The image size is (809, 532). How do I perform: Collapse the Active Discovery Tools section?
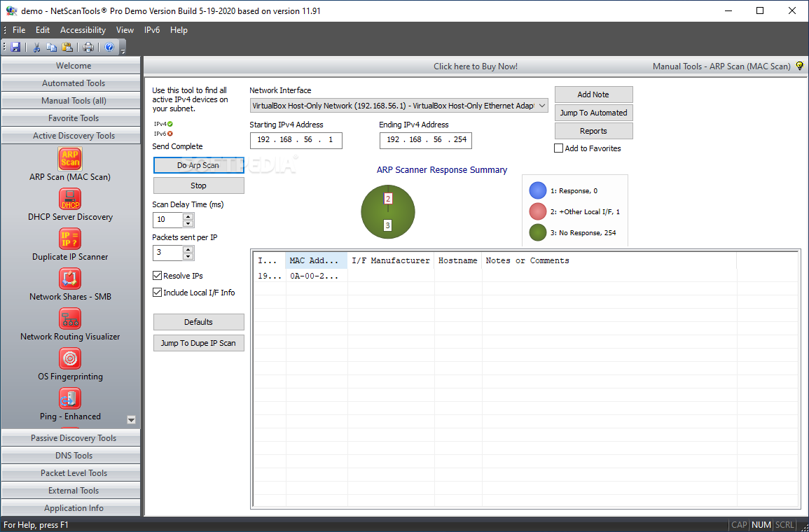pyautogui.click(x=71, y=136)
